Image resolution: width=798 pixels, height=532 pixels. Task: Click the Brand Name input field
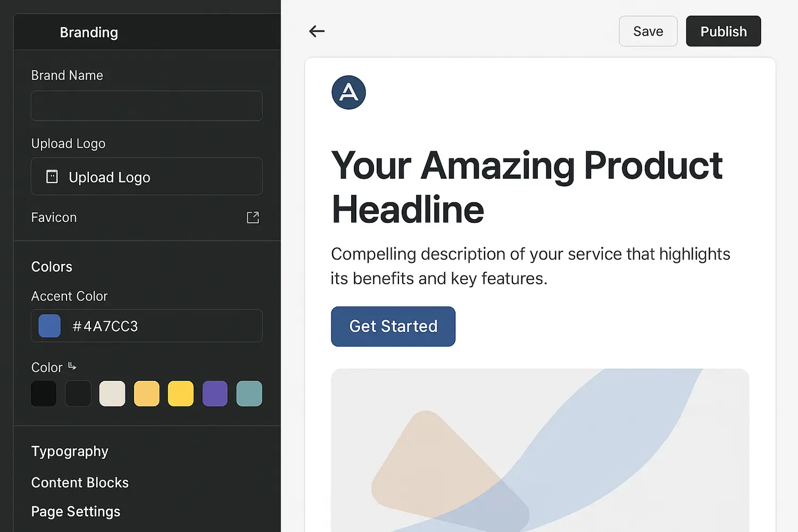pyautogui.click(x=146, y=105)
